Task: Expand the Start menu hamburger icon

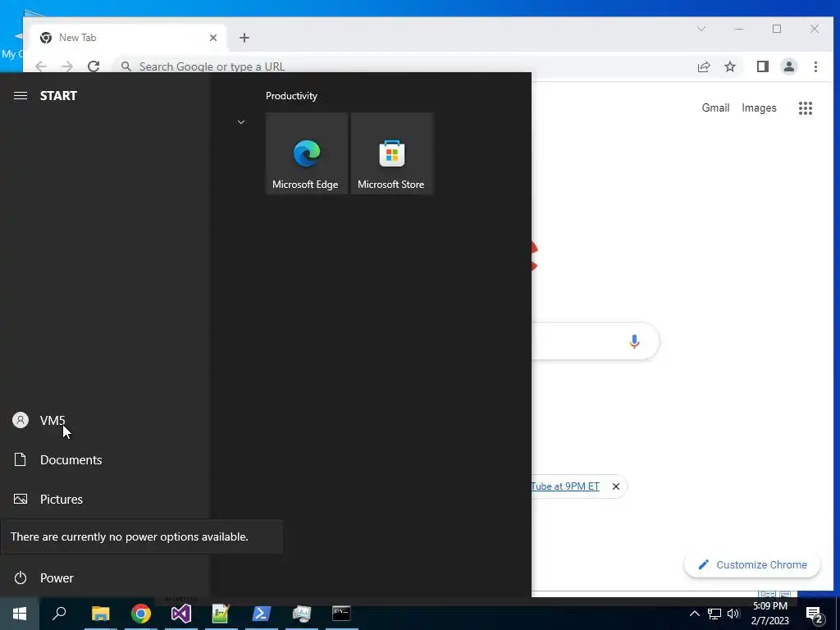Action: pyautogui.click(x=21, y=96)
